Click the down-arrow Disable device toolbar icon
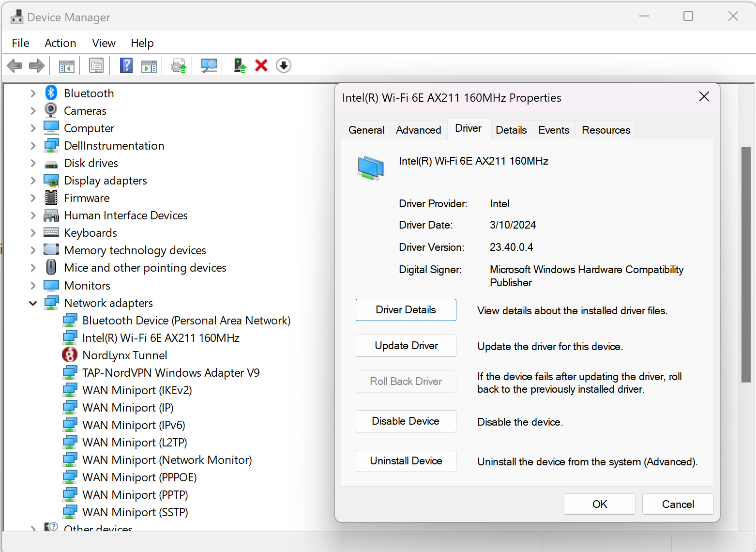The image size is (756, 552). (284, 65)
